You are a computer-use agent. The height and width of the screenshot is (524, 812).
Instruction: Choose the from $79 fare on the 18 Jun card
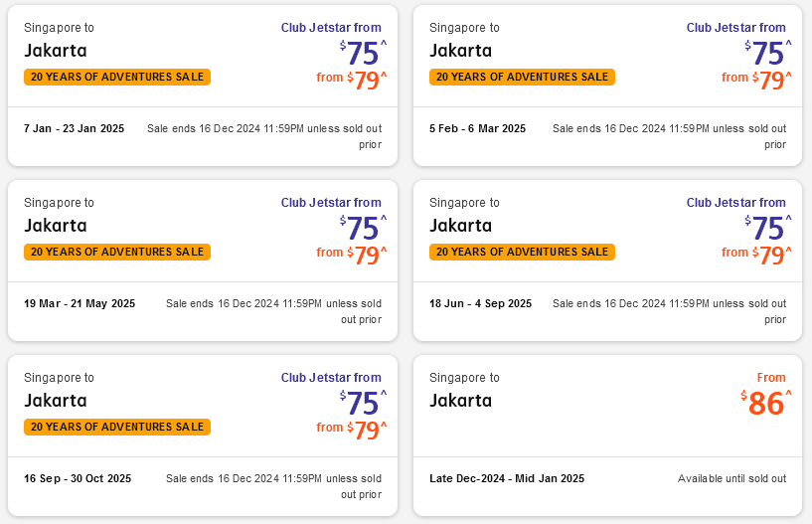[769, 255]
